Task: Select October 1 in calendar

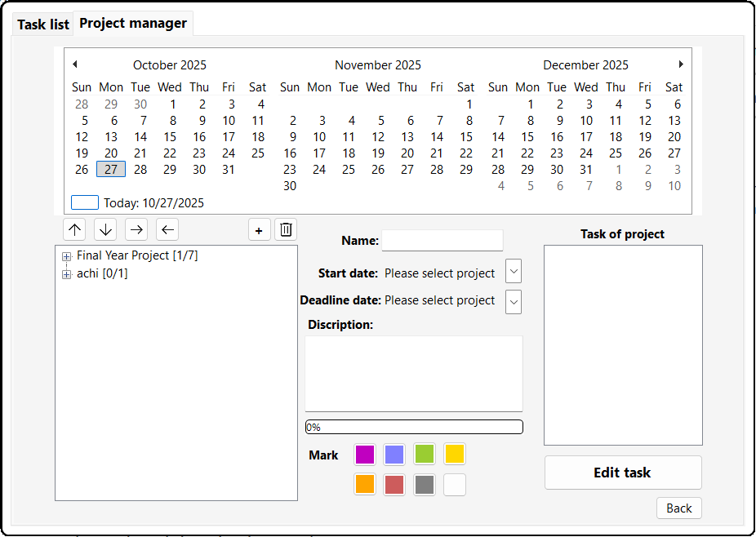Action: [173, 104]
